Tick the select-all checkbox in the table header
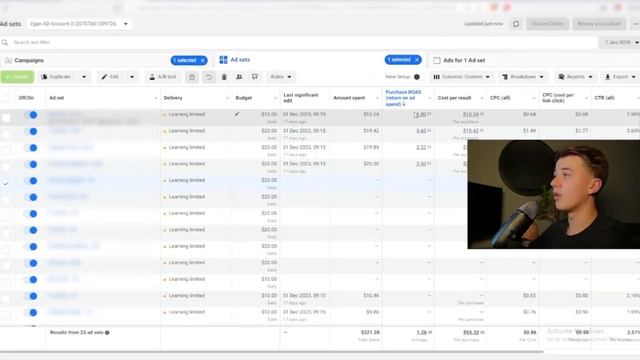 click(6, 98)
